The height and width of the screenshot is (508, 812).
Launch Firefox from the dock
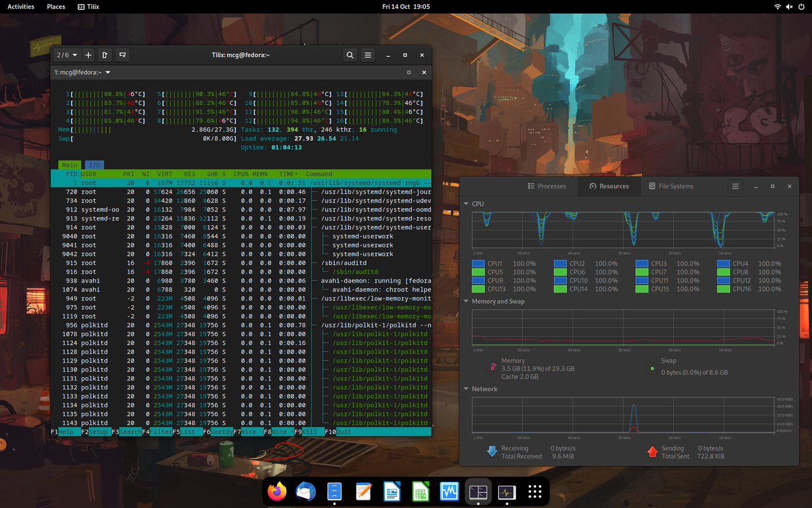point(277,491)
